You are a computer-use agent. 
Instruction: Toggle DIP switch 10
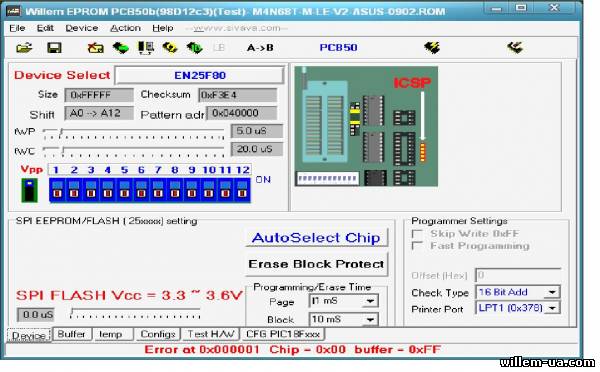pyautogui.click(x=209, y=190)
